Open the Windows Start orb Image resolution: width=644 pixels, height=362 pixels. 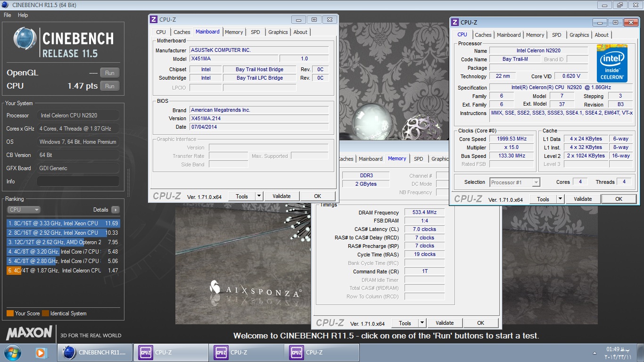point(13,352)
